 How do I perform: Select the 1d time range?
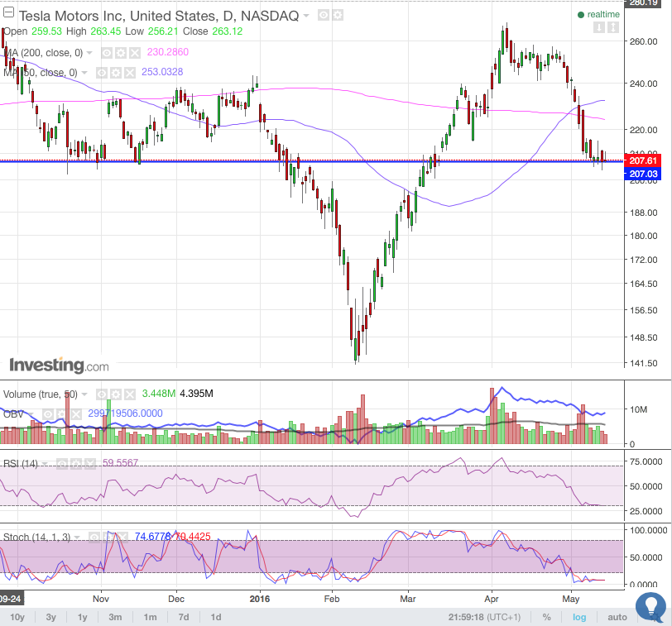(x=215, y=617)
